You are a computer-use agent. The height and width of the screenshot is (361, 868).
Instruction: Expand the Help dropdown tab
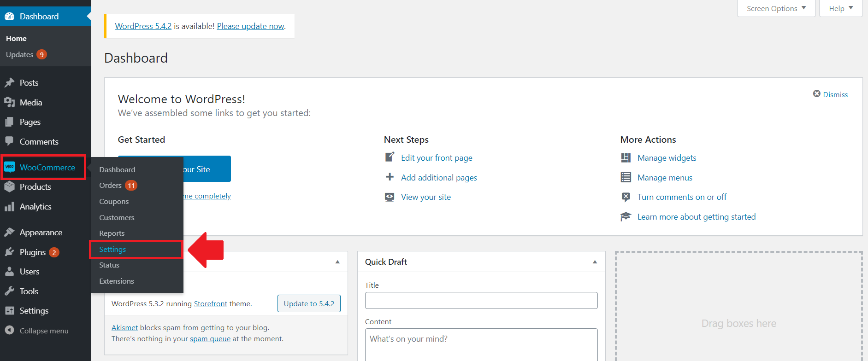pyautogui.click(x=841, y=8)
